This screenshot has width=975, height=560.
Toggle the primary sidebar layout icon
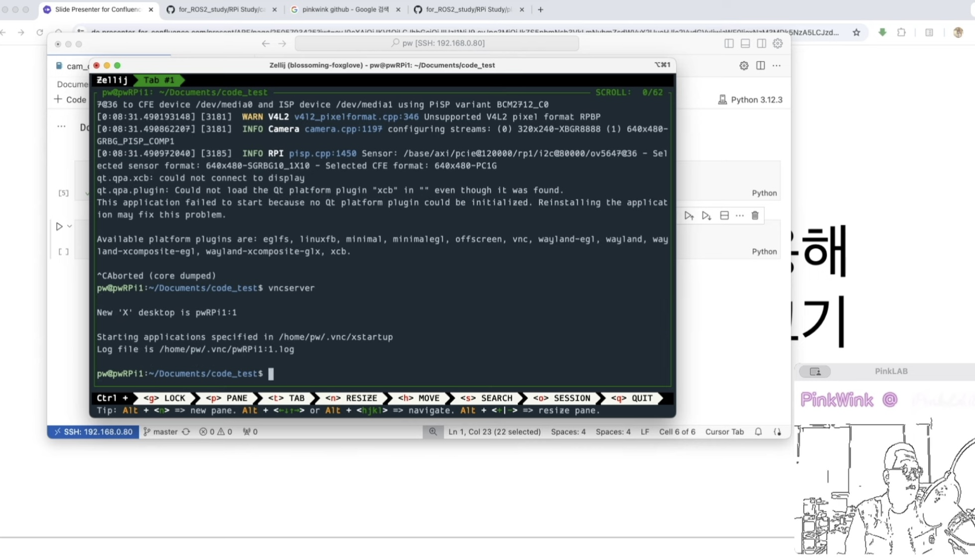tap(729, 43)
